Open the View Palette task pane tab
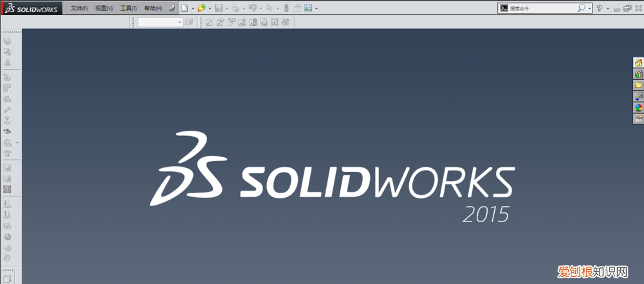The image size is (644, 284). [x=638, y=96]
